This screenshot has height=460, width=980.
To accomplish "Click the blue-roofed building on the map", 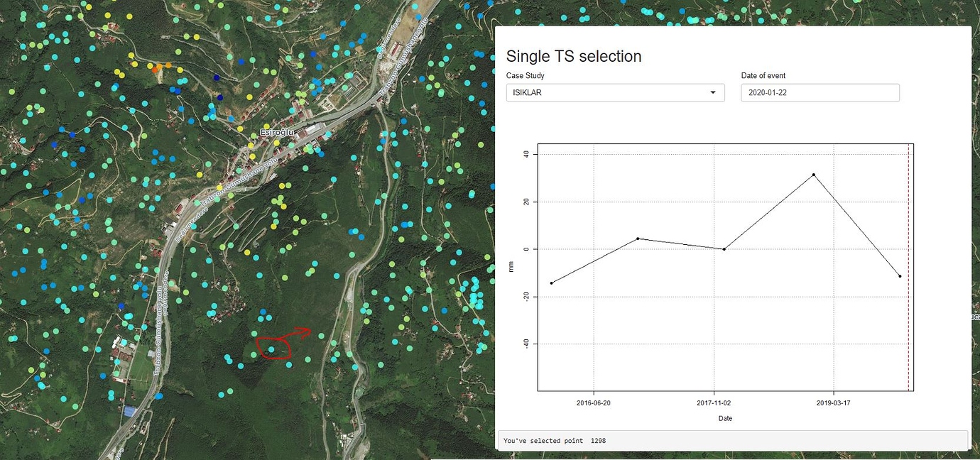I will (x=129, y=411).
